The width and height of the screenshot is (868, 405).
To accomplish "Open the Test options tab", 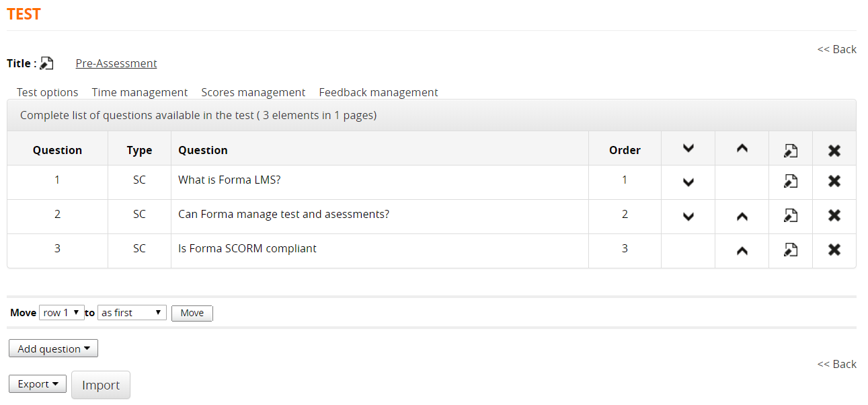I will 47,92.
